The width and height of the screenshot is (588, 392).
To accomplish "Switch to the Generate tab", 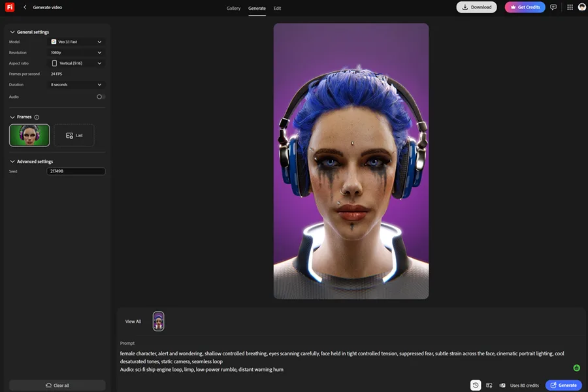I will 257,8.
